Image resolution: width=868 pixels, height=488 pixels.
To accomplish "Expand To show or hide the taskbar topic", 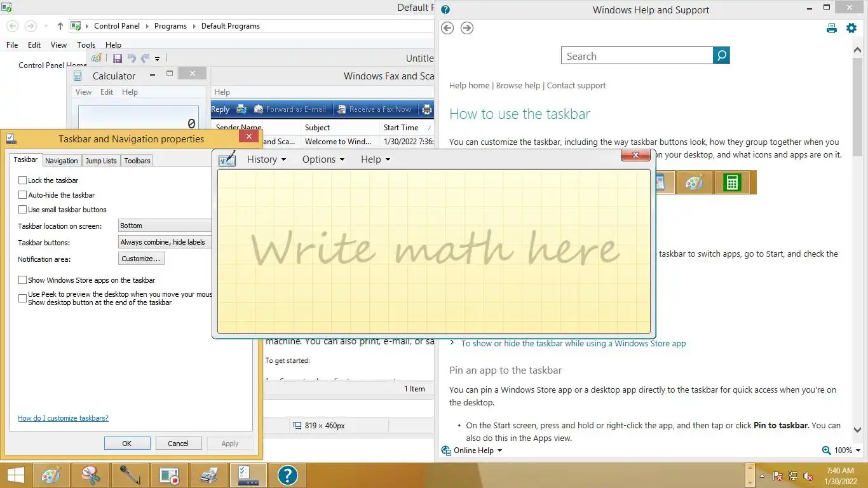I will pos(574,343).
